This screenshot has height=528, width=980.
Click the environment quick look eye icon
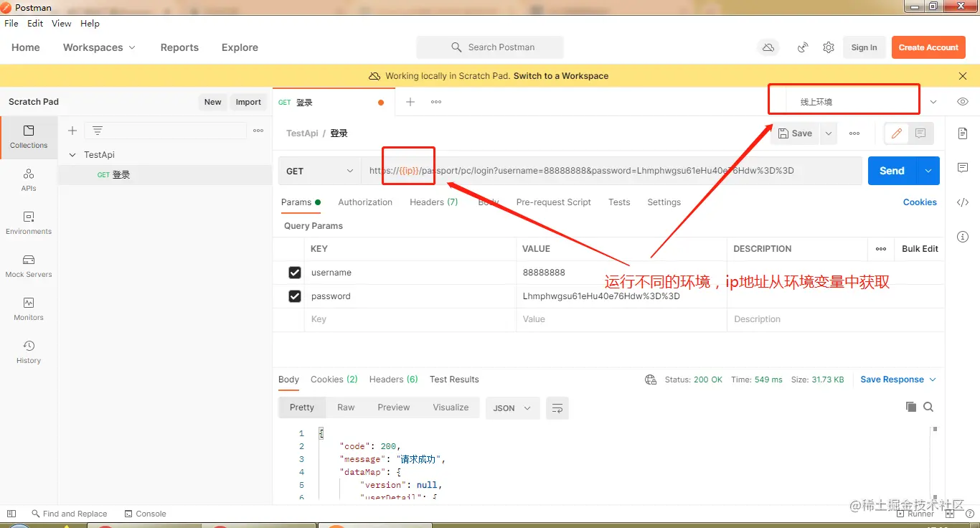coord(963,102)
